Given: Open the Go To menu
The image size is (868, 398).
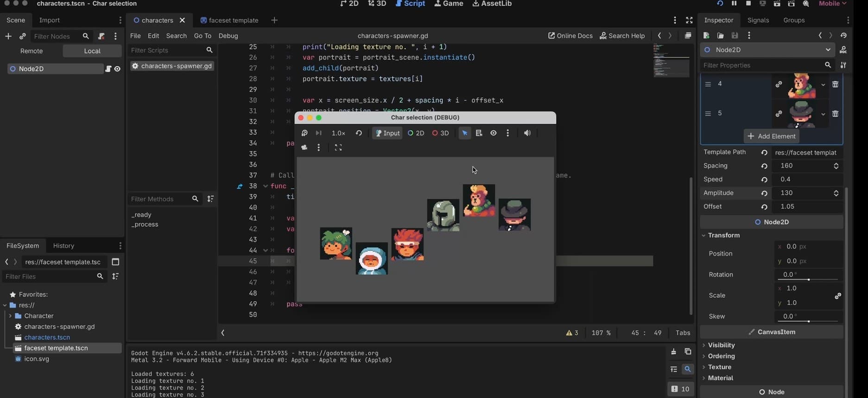Looking at the screenshot, I should coord(203,36).
